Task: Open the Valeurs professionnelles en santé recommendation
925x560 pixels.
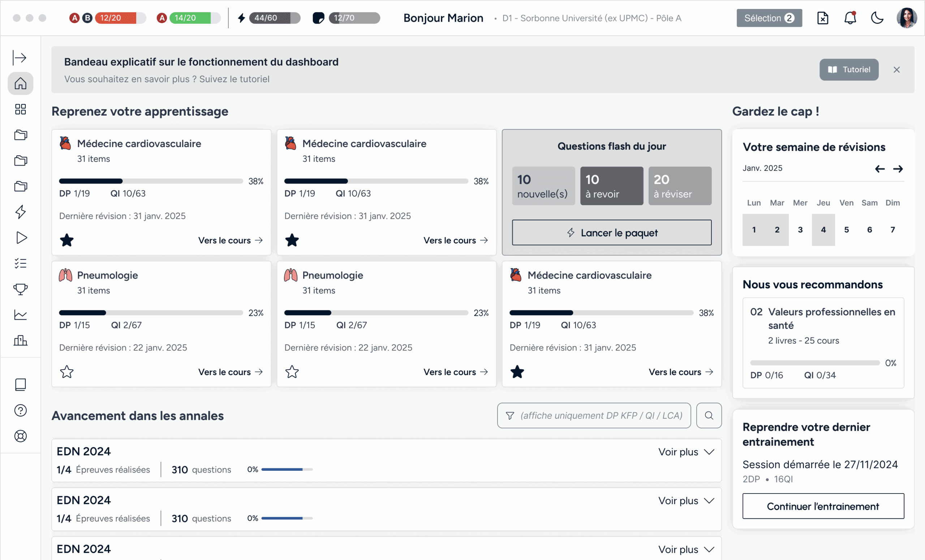Action: tap(823, 343)
